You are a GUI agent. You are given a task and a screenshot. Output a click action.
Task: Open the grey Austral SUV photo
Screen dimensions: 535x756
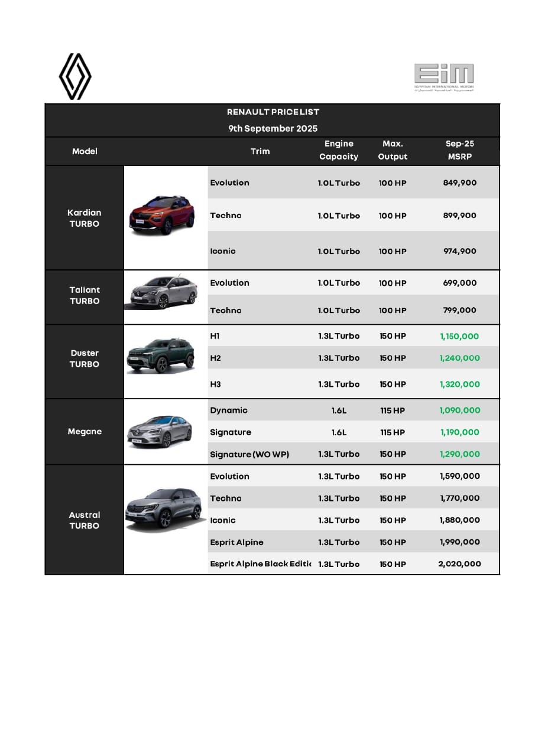[166, 510]
